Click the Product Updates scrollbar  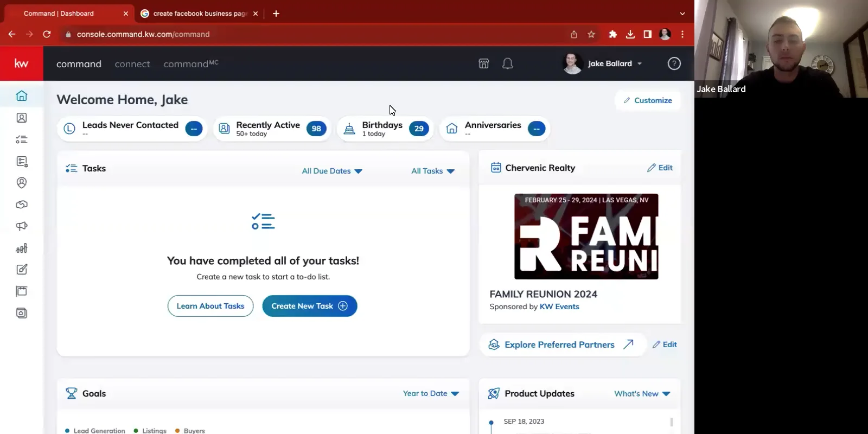click(672, 422)
